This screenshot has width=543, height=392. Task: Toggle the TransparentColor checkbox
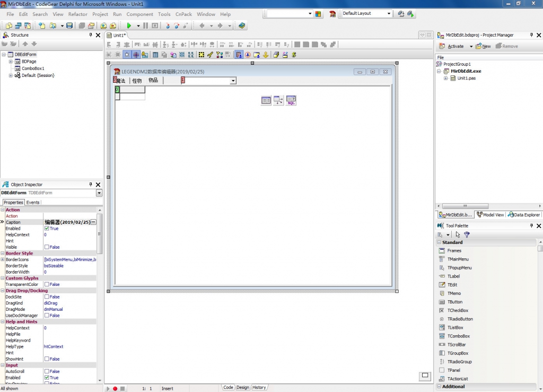click(47, 285)
